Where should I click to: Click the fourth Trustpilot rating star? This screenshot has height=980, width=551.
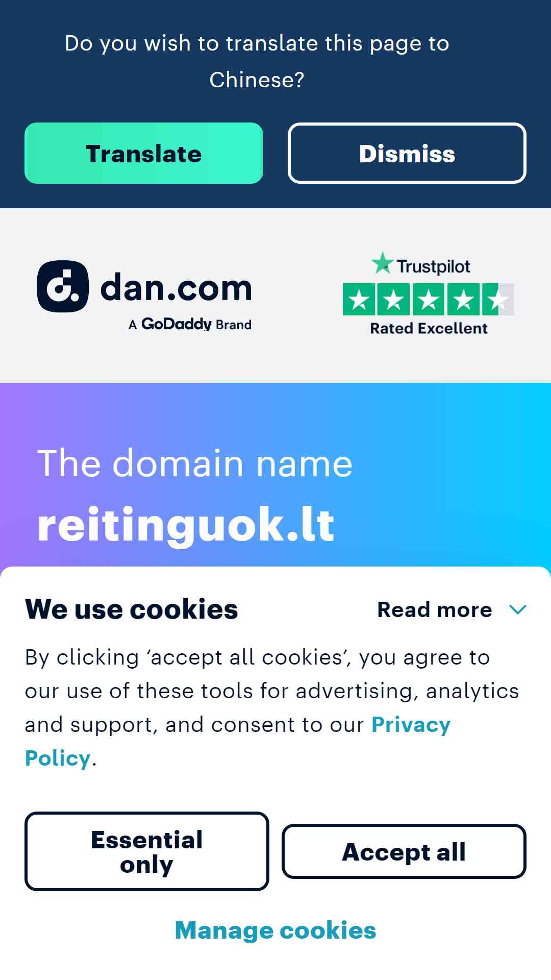(x=463, y=299)
